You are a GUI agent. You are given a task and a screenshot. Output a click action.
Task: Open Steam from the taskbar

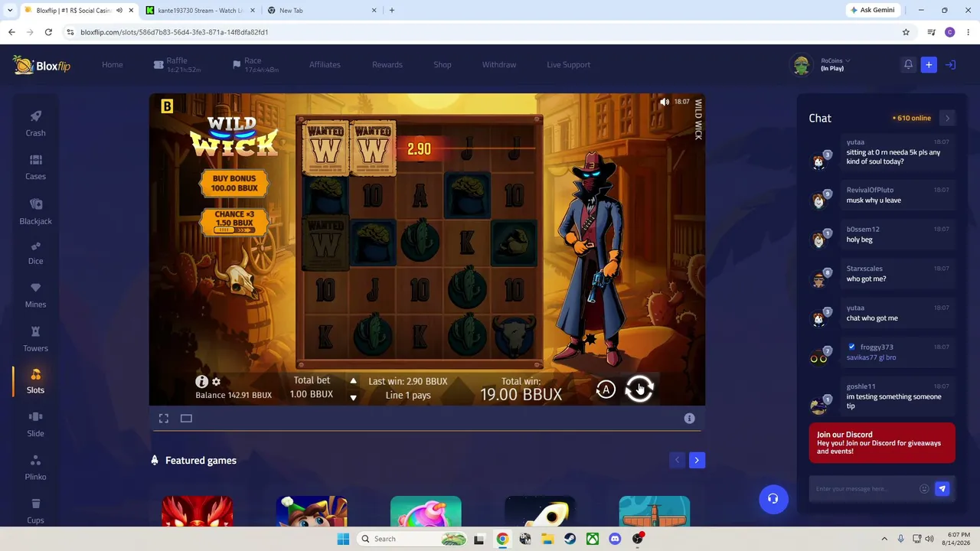(570, 539)
